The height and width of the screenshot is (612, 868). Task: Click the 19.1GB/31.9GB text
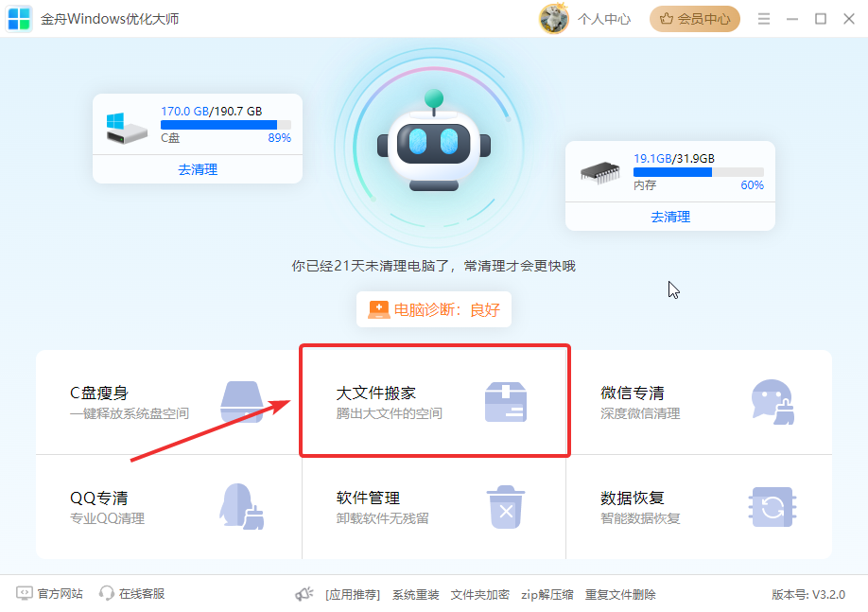[x=674, y=158]
